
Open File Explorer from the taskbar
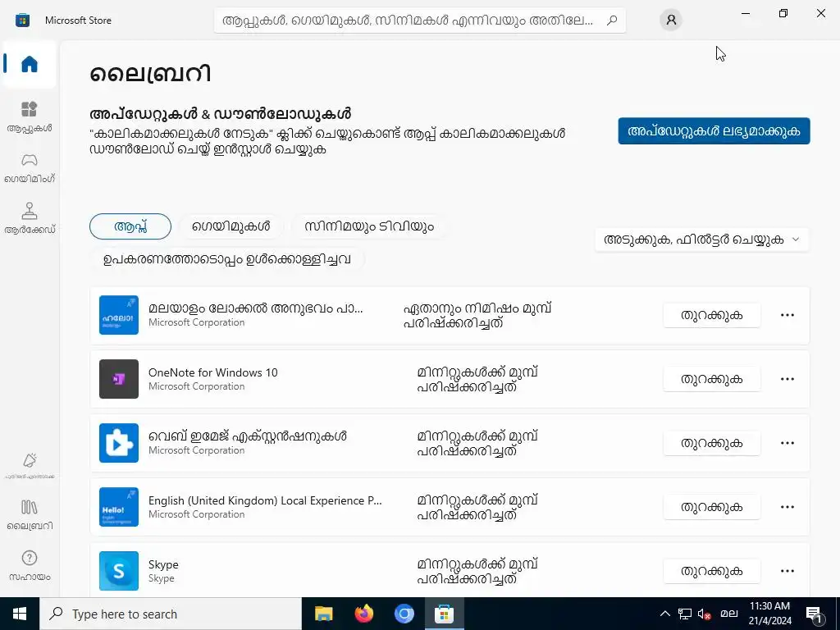[x=323, y=614]
